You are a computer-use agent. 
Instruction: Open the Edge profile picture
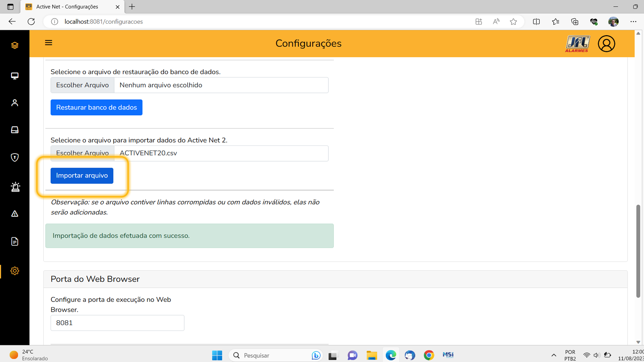click(613, 21)
